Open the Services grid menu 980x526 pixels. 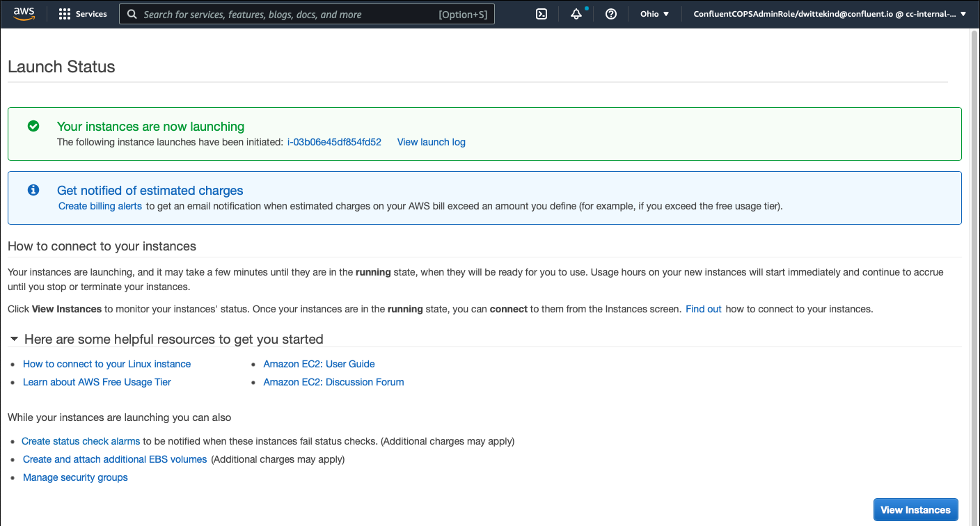[x=83, y=14]
